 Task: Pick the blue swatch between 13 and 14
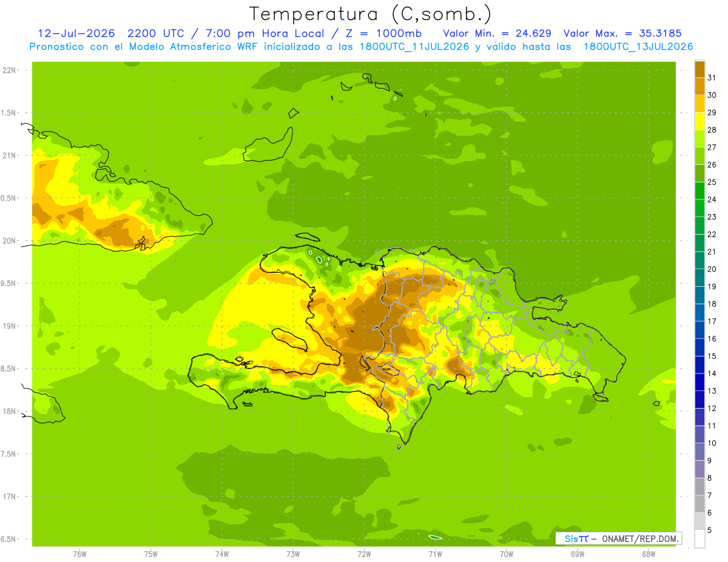coord(699,382)
